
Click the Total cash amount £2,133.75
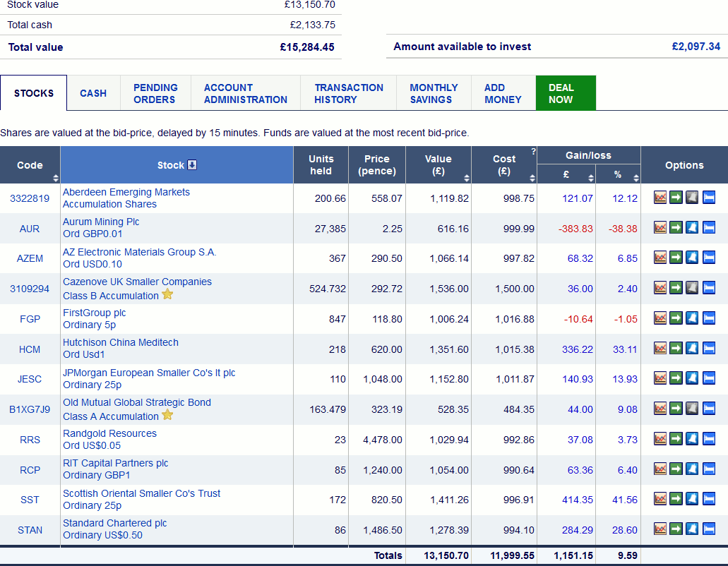pos(313,25)
